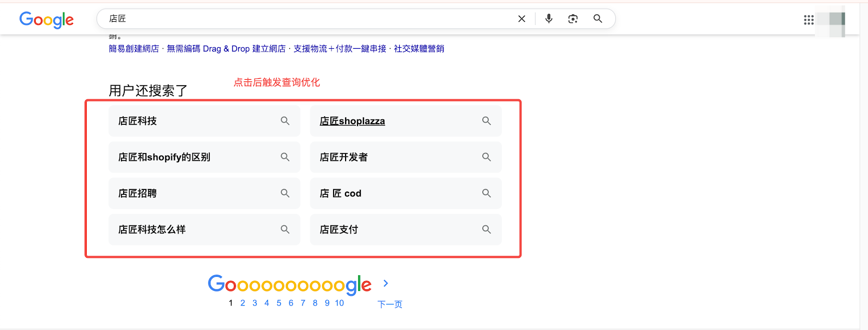Viewport: 868px width, 330px height.
Task: Search for related query 店匠科技
Action: 204,121
